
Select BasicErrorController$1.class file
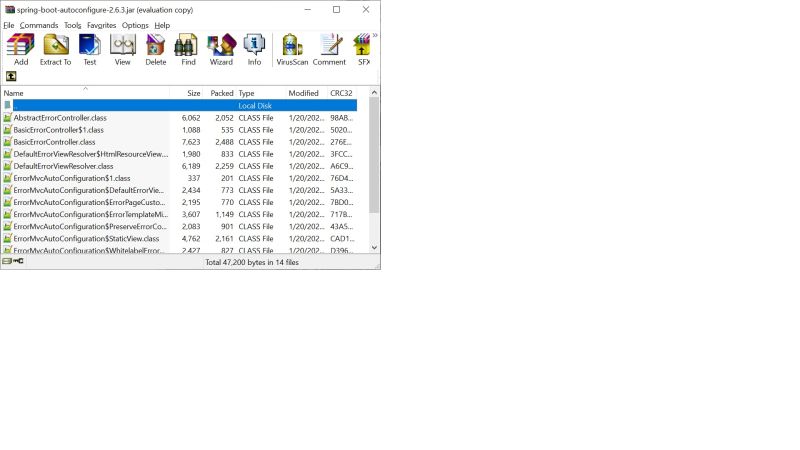click(x=180, y=130)
